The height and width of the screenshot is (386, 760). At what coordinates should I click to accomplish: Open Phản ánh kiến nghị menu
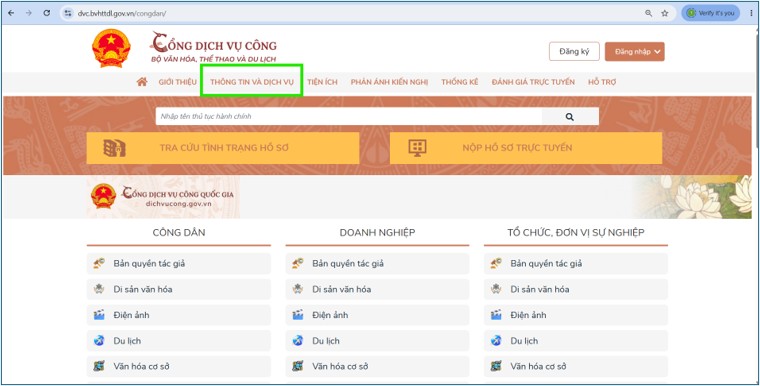point(389,82)
